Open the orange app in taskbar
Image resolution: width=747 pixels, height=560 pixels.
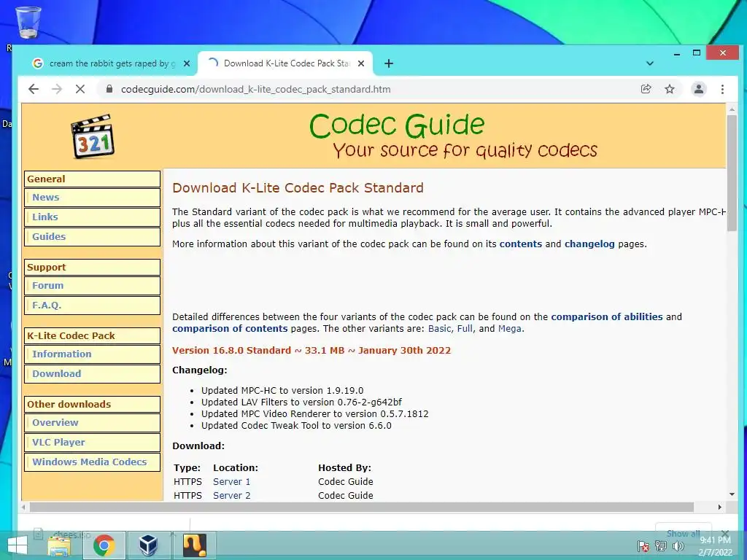[x=195, y=545]
